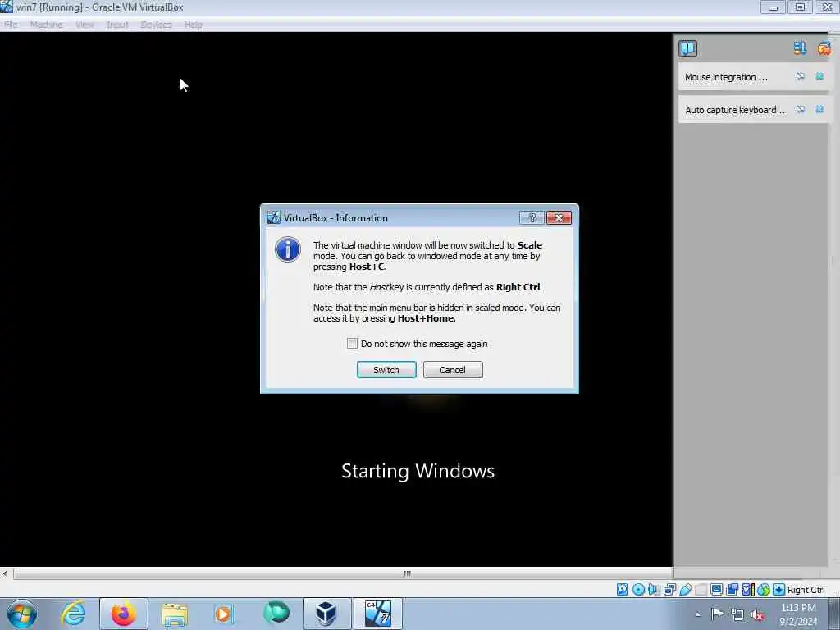The height and width of the screenshot is (630, 840).
Task: Minimize the win7 VirtualBox window
Action: click(x=773, y=7)
